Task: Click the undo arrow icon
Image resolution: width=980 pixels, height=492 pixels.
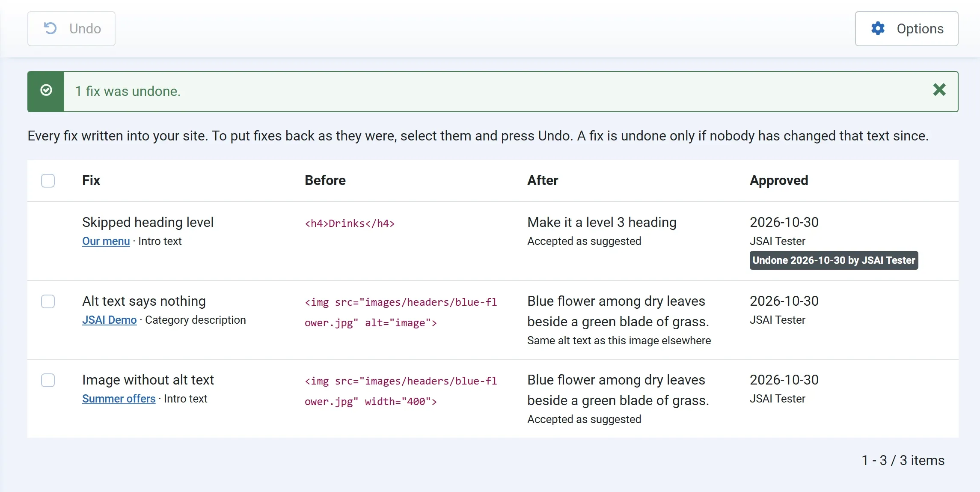Action: [x=50, y=29]
